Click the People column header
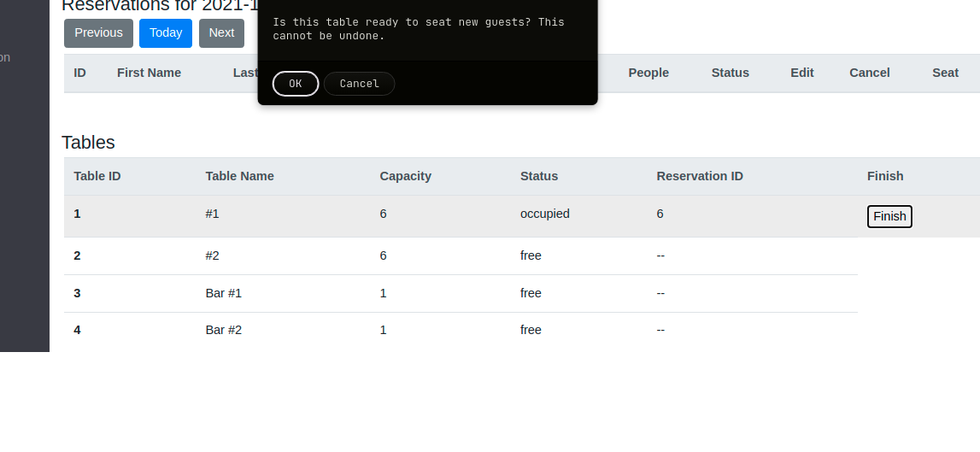Screen dimensions: 980x452 [648, 73]
